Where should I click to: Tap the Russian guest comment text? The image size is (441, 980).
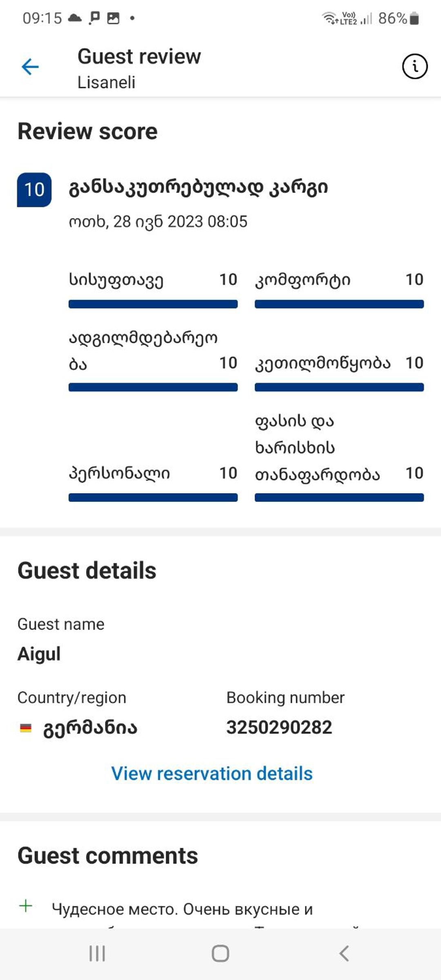[x=183, y=910]
